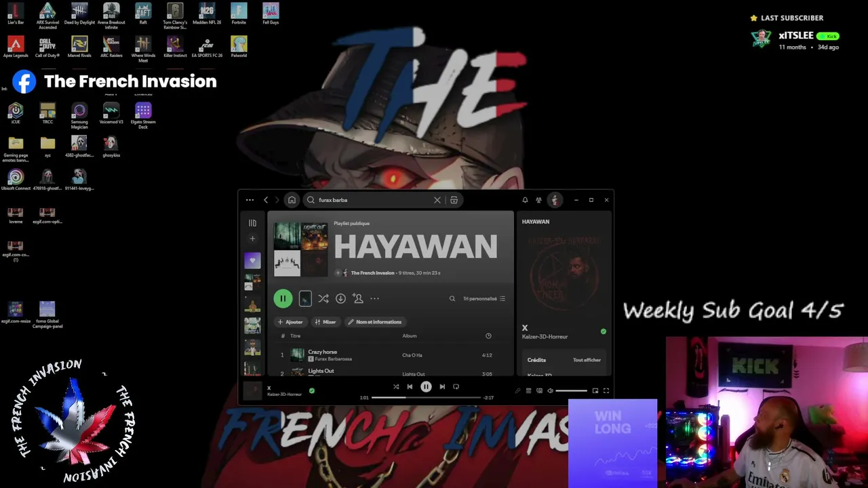
Task: Open Friend Activity icon
Action: (538, 200)
